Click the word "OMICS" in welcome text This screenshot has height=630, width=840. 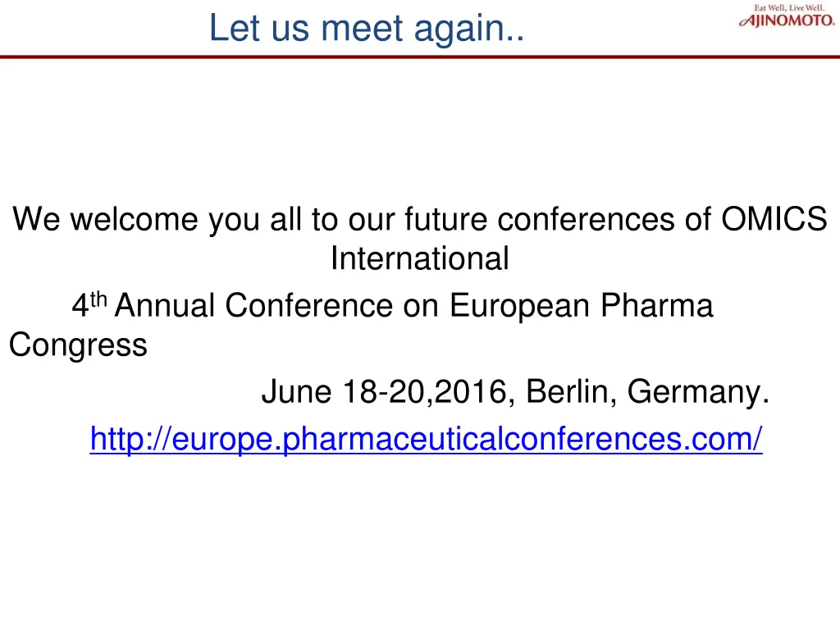click(x=774, y=220)
